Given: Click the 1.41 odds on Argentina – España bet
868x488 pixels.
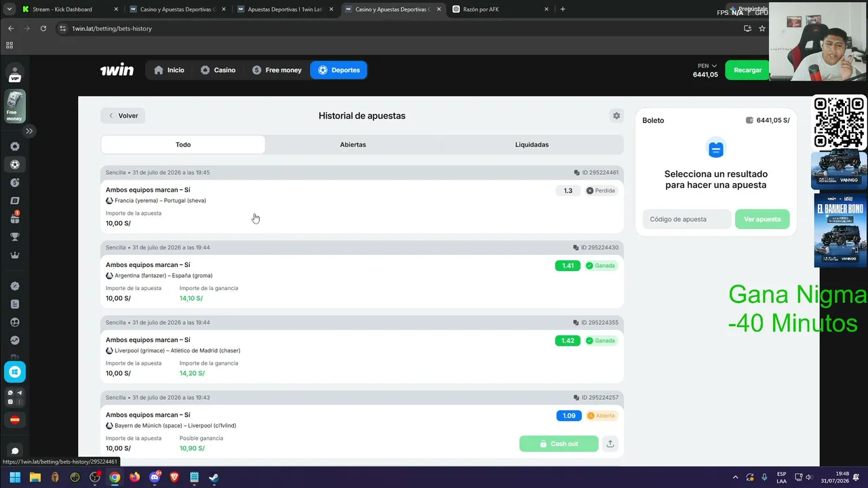Looking at the screenshot, I should (568, 266).
